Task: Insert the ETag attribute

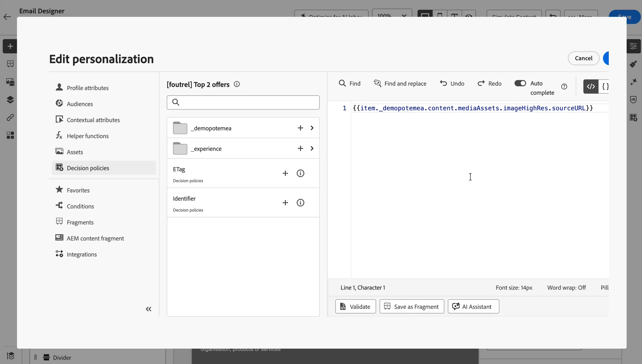Action: click(x=285, y=173)
